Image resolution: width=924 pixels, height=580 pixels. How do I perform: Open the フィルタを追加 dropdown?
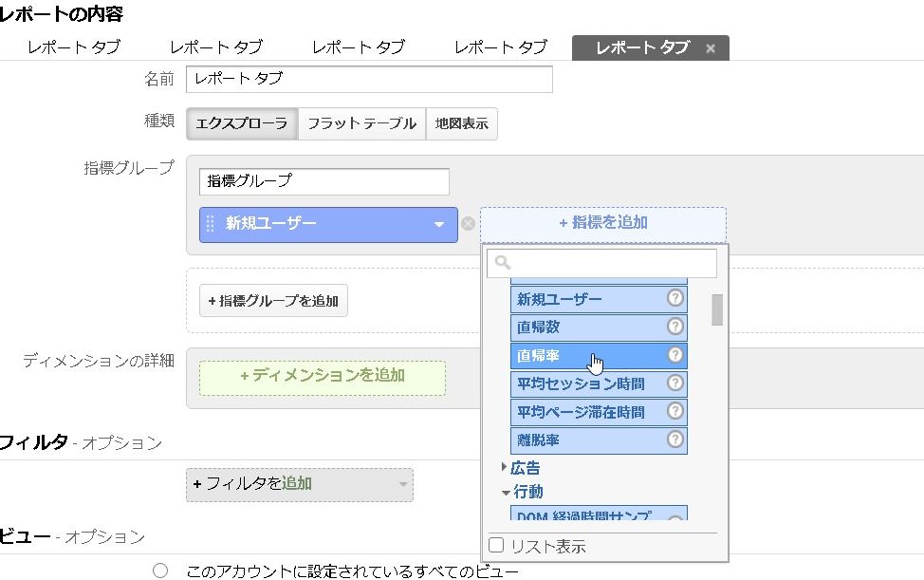tap(299, 484)
